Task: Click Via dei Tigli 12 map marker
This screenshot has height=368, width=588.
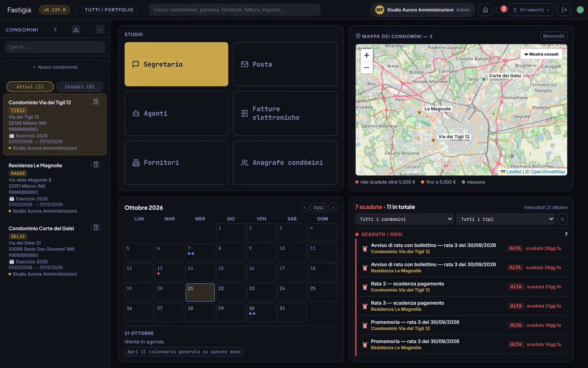Action: 433,140
